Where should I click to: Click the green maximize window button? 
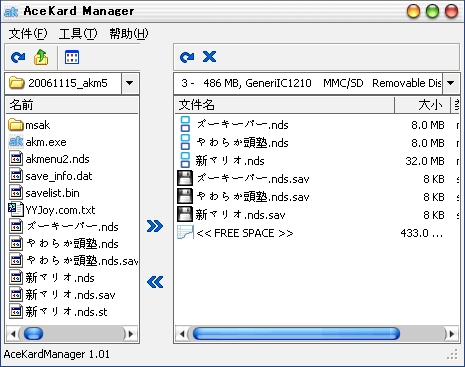point(433,11)
